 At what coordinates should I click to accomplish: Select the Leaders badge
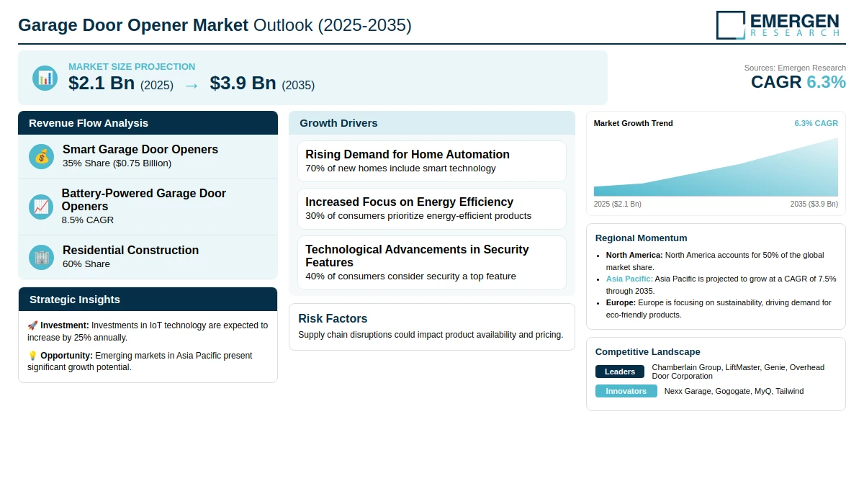620,372
